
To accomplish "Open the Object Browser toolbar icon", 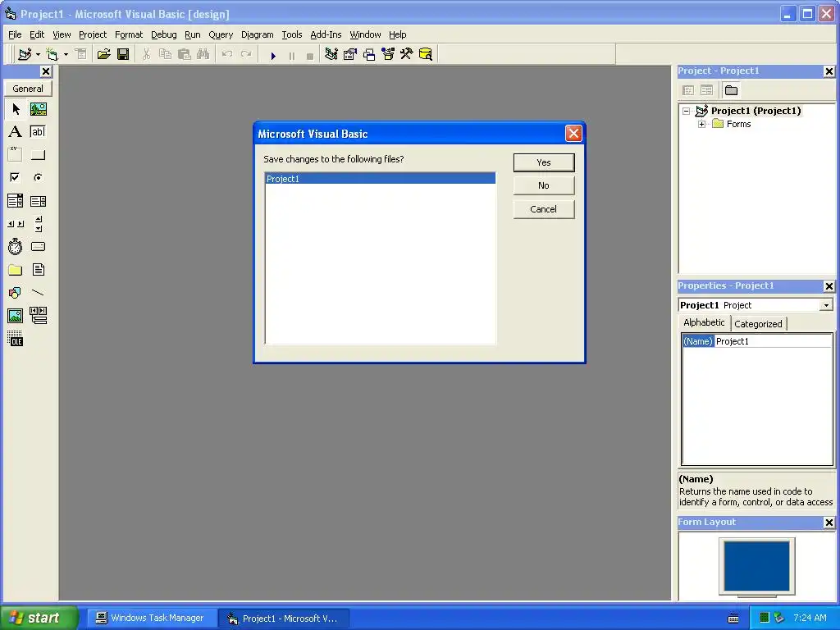I will point(388,54).
